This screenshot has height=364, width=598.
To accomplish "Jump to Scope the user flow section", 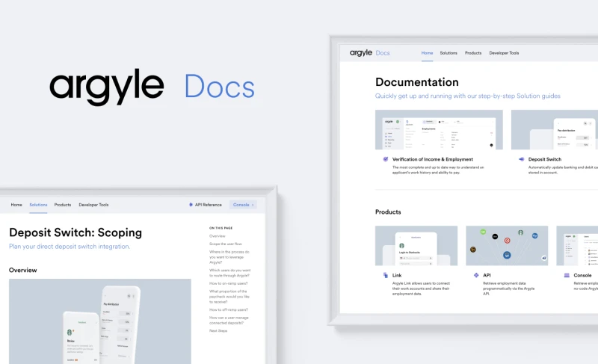I will 226,244.
